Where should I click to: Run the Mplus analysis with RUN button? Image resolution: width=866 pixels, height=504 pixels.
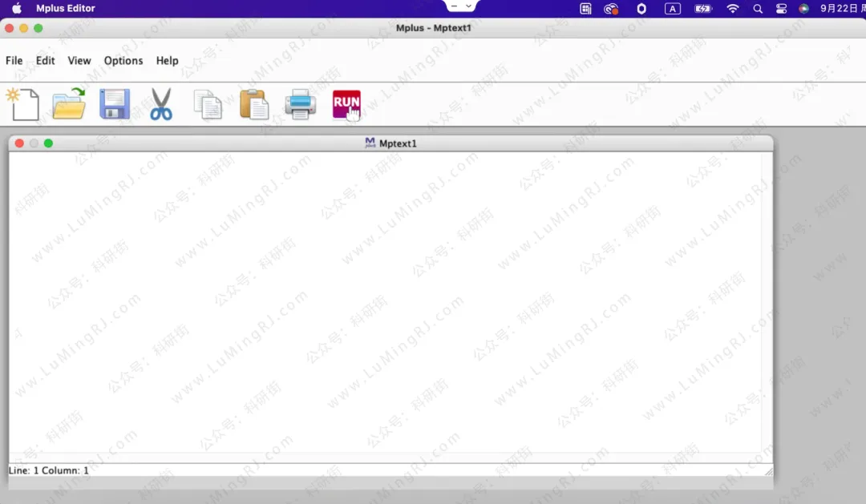346,104
